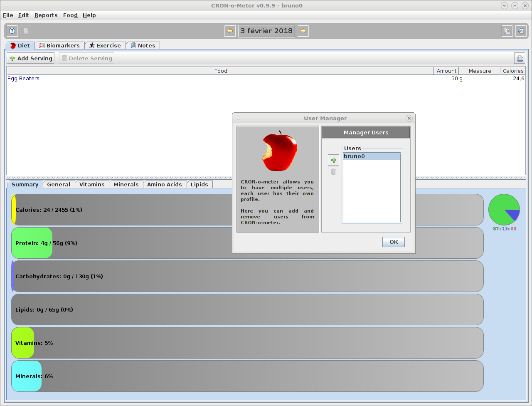Select the Amino Acids tab

tap(165, 184)
